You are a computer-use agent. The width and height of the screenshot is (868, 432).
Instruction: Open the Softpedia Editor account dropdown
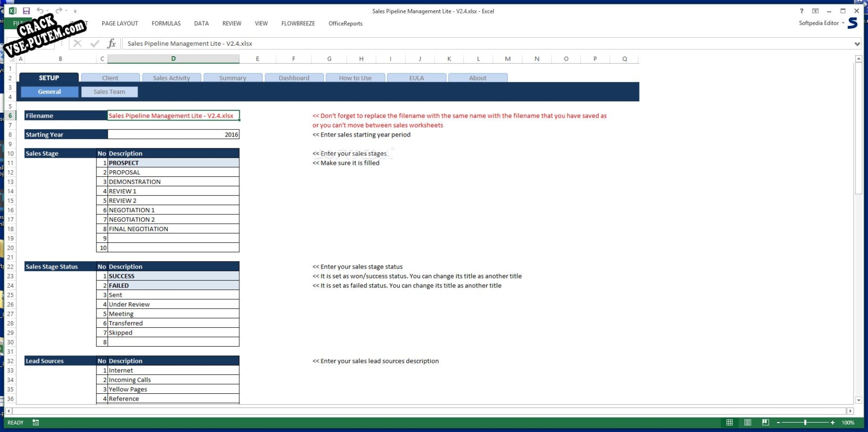click(821, 23)
